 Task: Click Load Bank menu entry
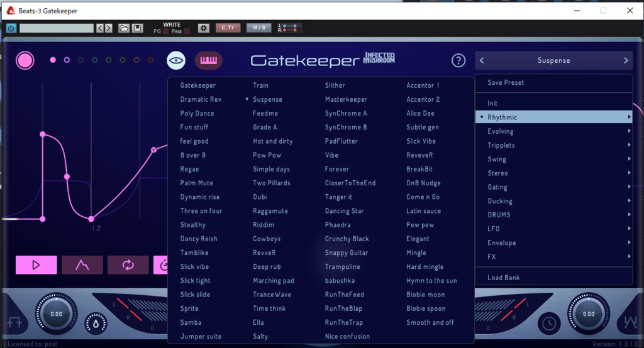tap(504, 278)
